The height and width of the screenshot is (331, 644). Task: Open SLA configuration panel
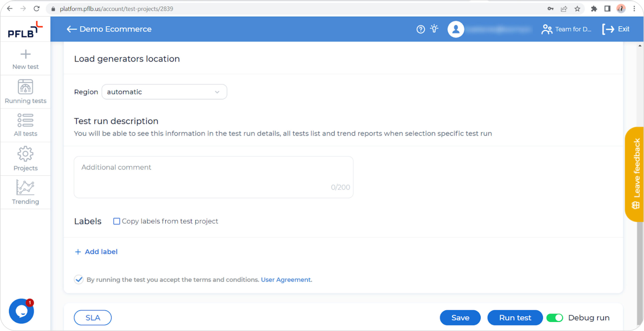[93, 318]
